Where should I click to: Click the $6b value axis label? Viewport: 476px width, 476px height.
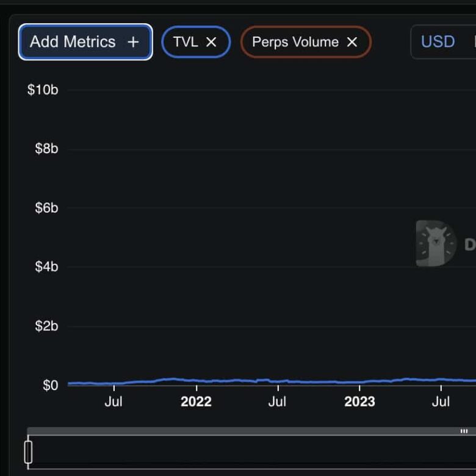click(46, 208)
